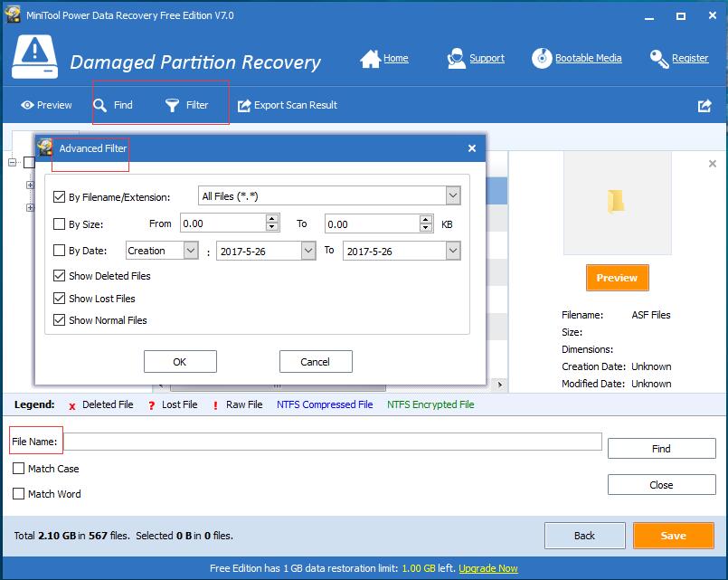Enable the By Size filter checkbox
The height and width of the screenshot is (580, 728).
pos(60,223)
